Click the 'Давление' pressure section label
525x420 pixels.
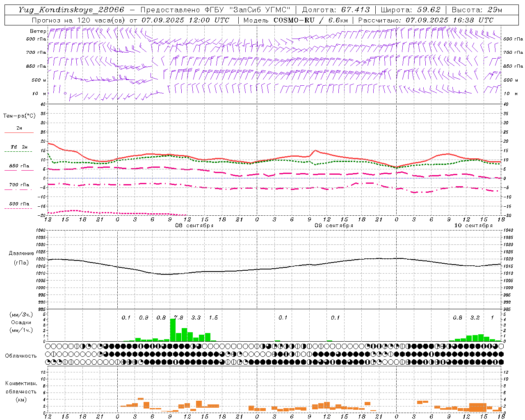[21, 253]
